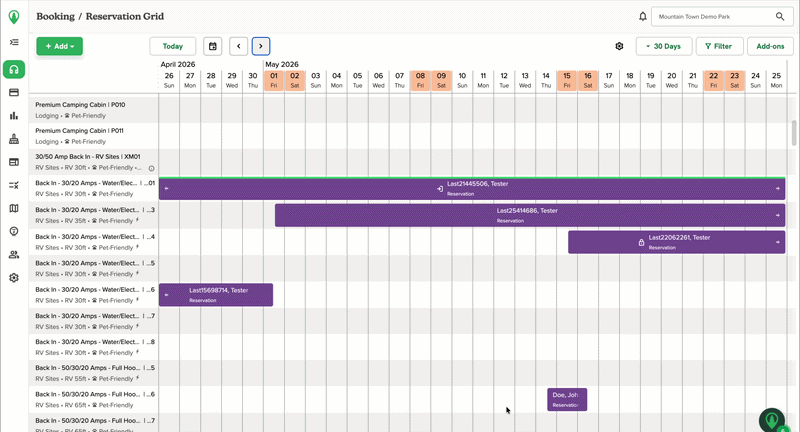Go to the previous date range
800x432 pixels.
(x=238, y=46)
